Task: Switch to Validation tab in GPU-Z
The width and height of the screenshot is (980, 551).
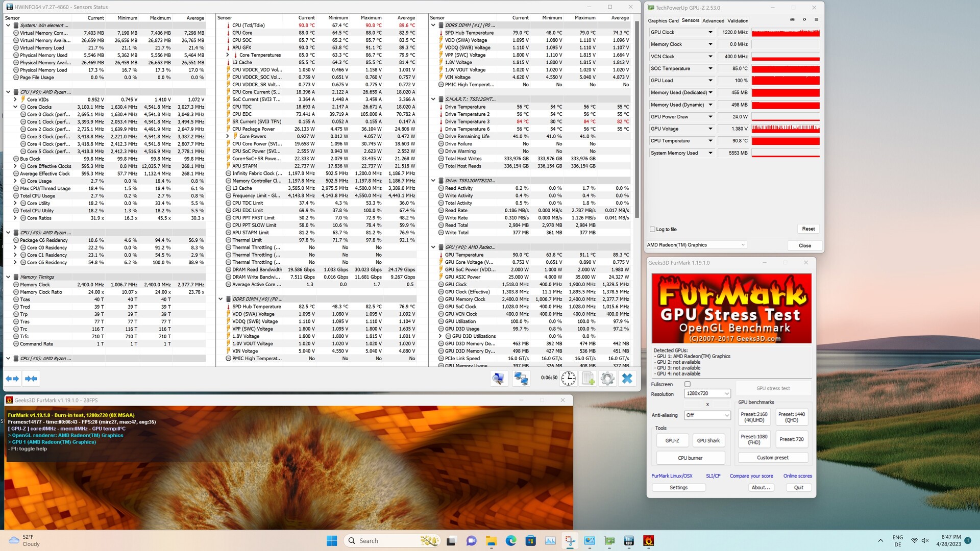Action: tap(738, 20)
